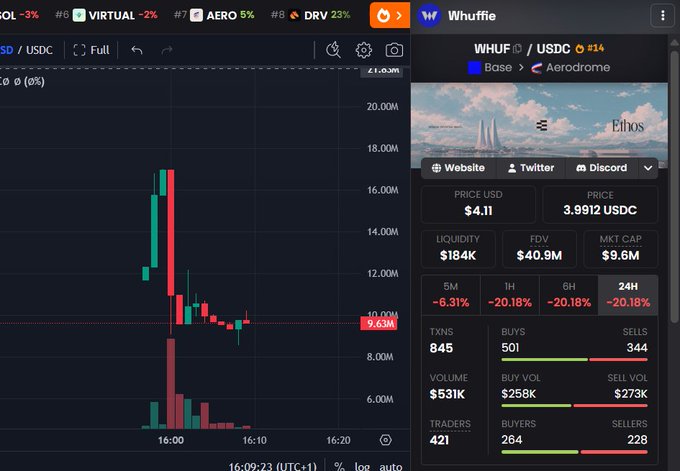
Task: Click the BUYERS 264 value
Action: coord(512,440)
